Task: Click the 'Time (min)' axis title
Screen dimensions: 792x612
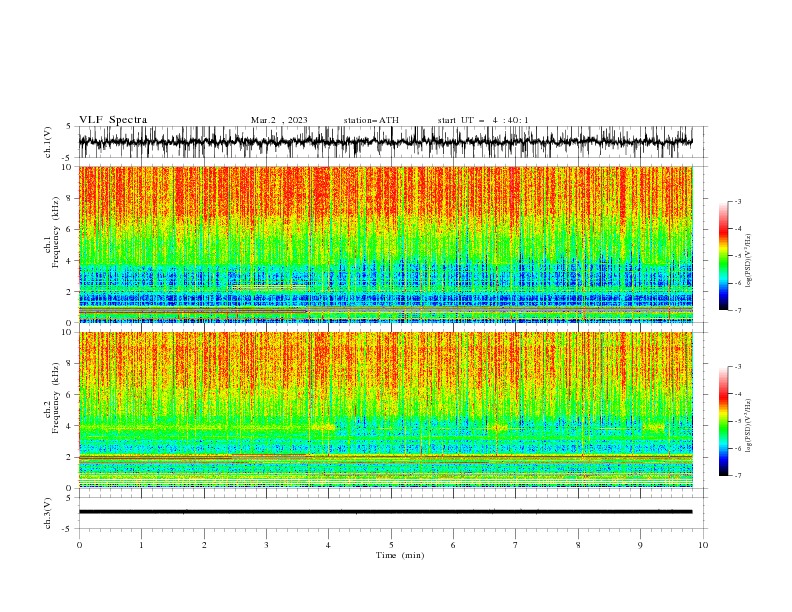Action: click(x=400, y=555)
